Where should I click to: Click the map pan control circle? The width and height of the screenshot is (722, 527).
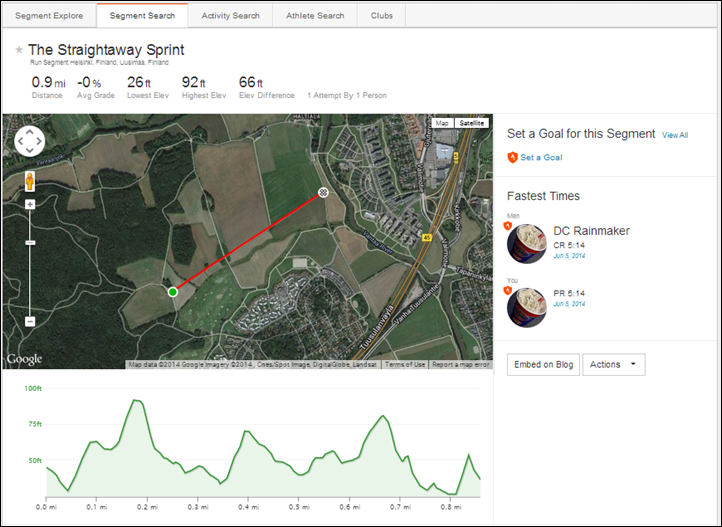[x=29, y=141]
